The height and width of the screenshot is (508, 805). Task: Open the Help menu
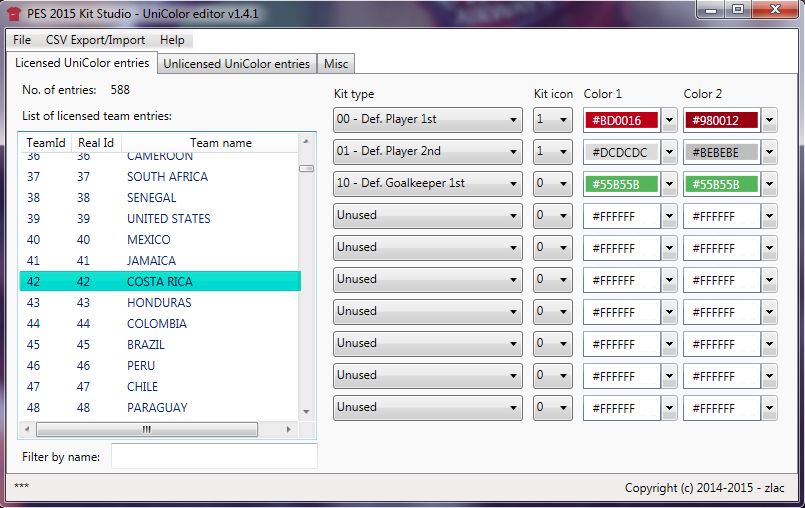point(172,40)
